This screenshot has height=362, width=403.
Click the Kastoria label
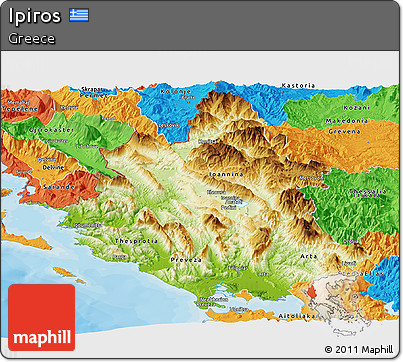click(x=298, y=85)
